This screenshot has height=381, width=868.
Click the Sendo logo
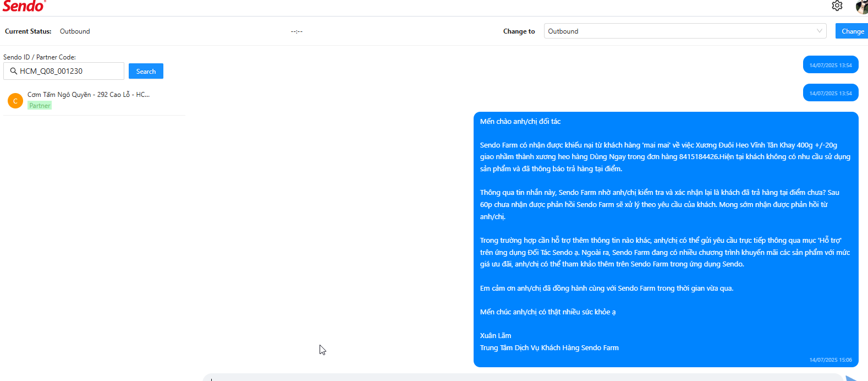tap(24, 6)
